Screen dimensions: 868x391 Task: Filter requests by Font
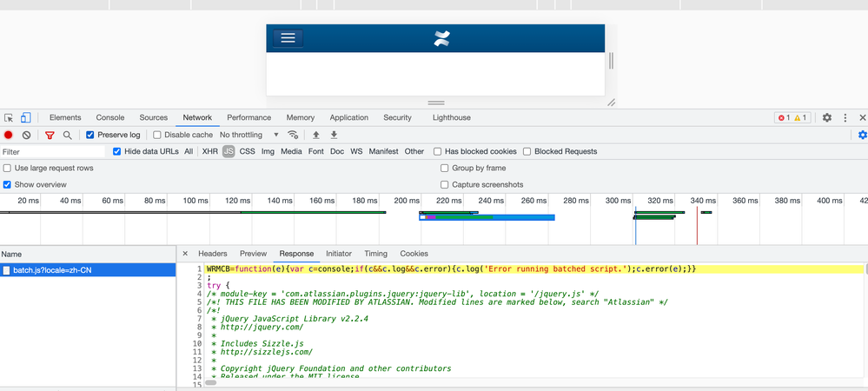[x=316, y=151]
